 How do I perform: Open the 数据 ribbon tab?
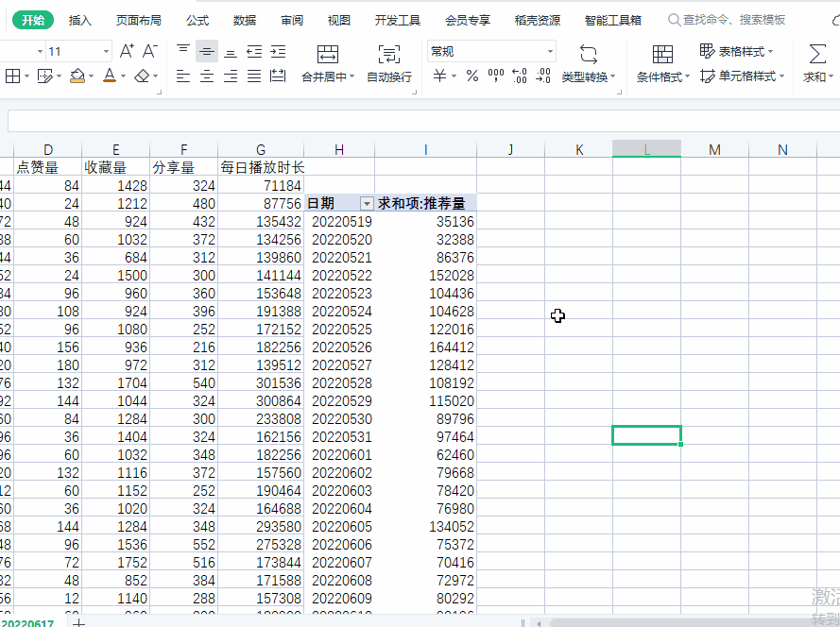coord(245,20)
